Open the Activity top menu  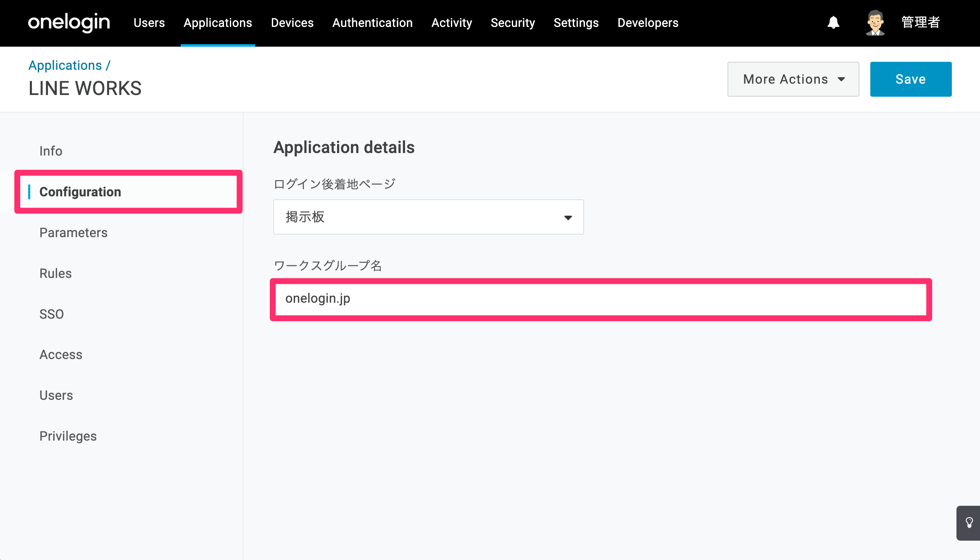click(452, 23)
